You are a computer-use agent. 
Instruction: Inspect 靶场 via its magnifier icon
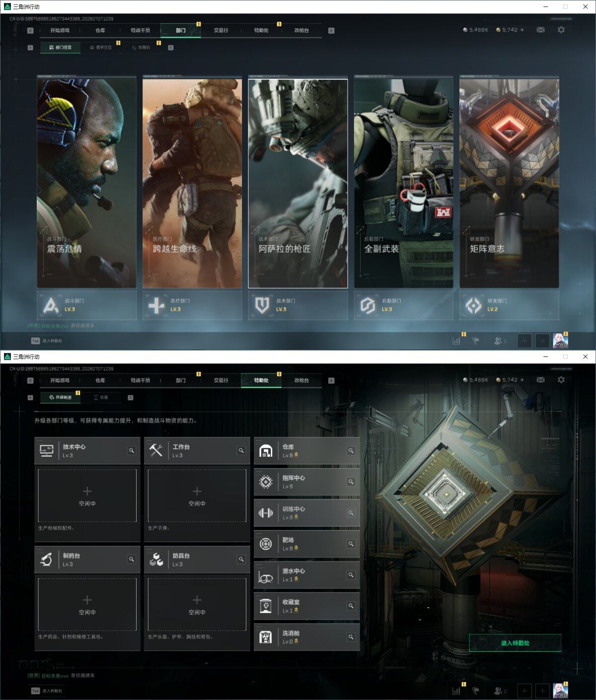pyautogui.click(x=351, y=544)
